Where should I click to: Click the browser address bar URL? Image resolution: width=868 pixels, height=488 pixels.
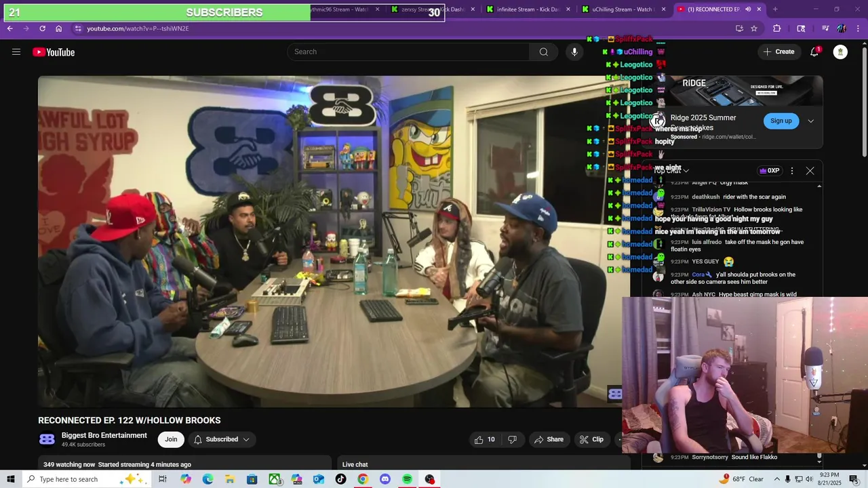click(x=138, y=28)
